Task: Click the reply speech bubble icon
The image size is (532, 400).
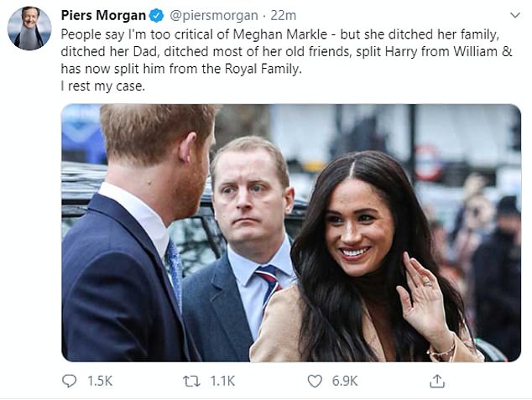Action: (x=69, y=381)
